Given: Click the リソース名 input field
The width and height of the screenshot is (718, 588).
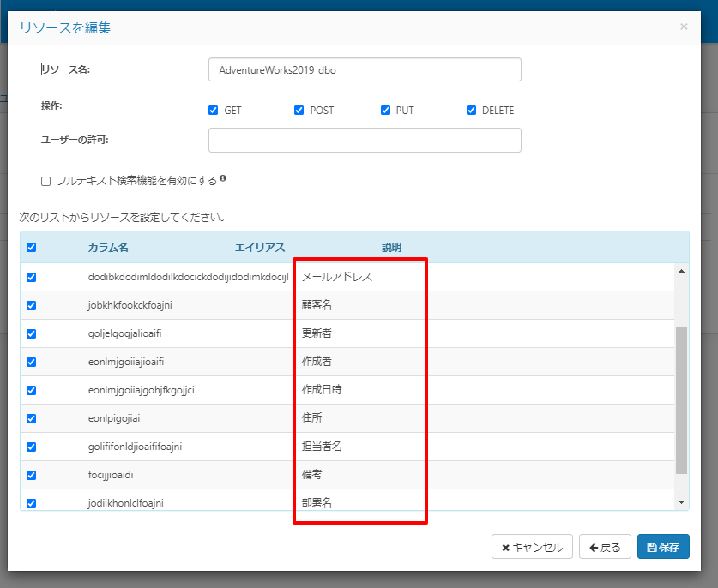Looking at the screenshot, I should tap(365, 69).
